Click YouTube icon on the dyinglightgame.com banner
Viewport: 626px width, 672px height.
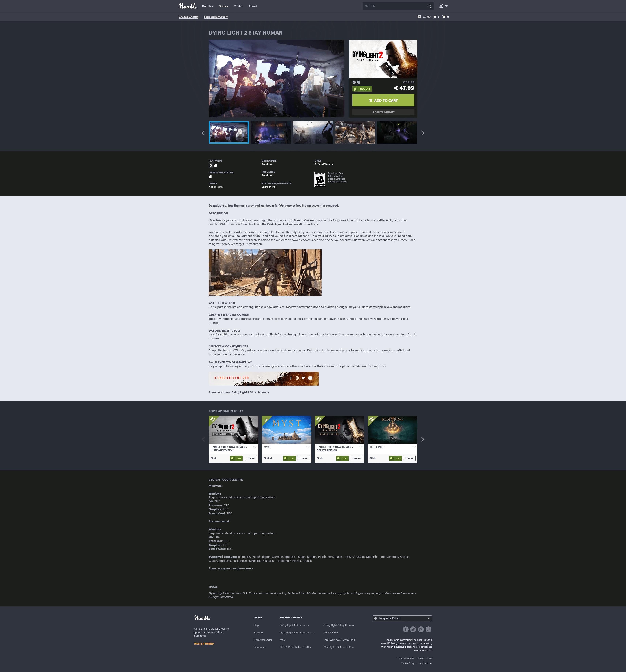310,378
